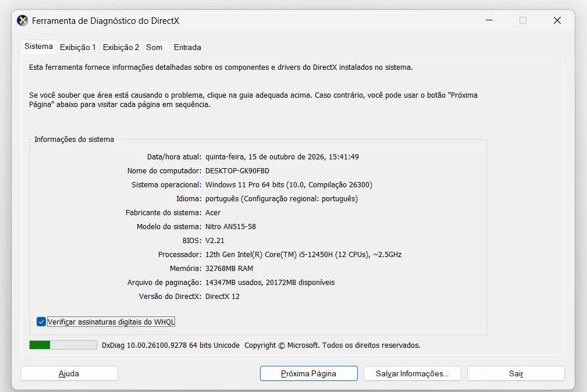Click the processor value i5-12450H

[x=303, y=255]
